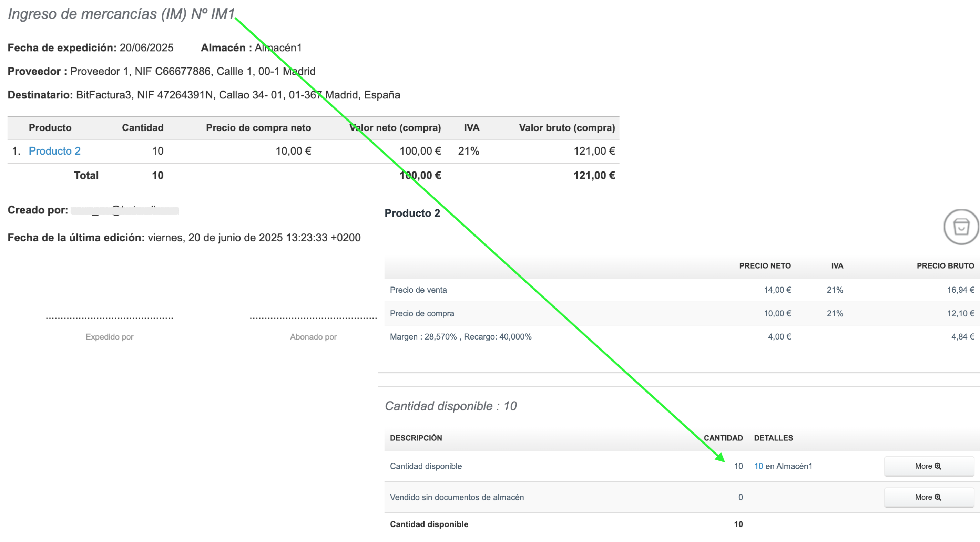The width and height of the screenshot is (980, 542).
Task: Click the bold Producto 2 heading
Action: coord(412,213)
